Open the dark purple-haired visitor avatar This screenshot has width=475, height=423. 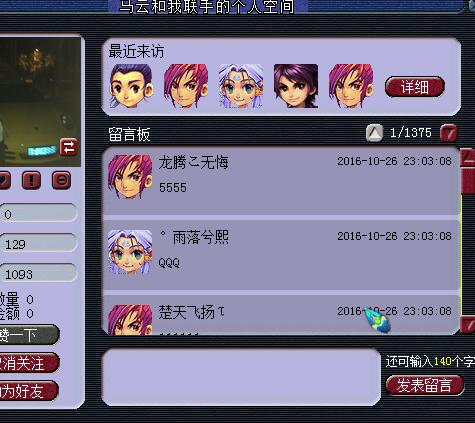point(296,86)
